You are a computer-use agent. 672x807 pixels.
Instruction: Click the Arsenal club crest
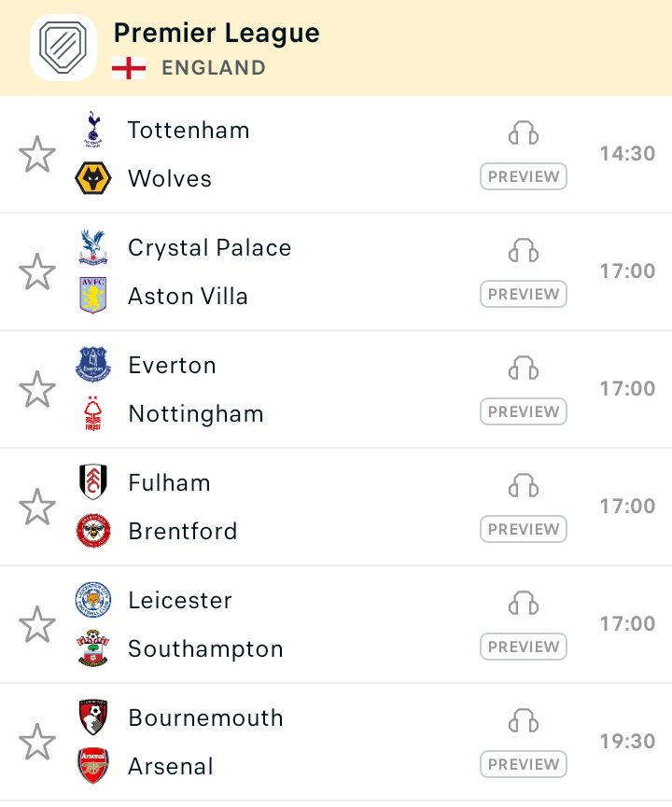click(x=93, y=765)
